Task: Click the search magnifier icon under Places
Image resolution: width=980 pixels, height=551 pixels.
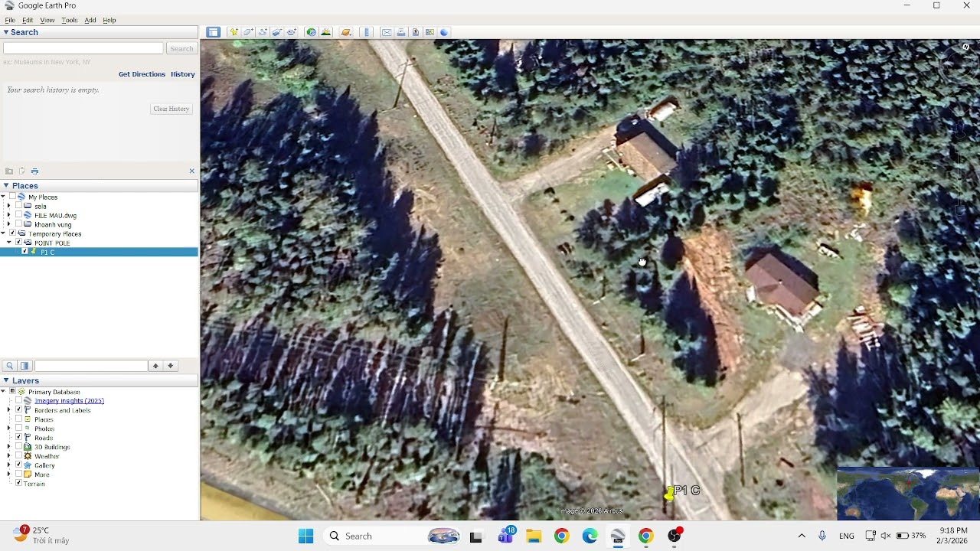Action: 10,366
